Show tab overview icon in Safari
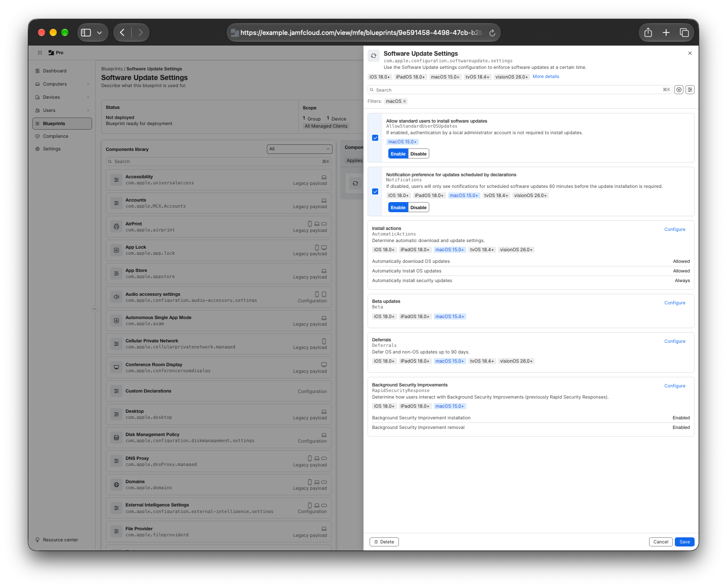 [684, 32]
